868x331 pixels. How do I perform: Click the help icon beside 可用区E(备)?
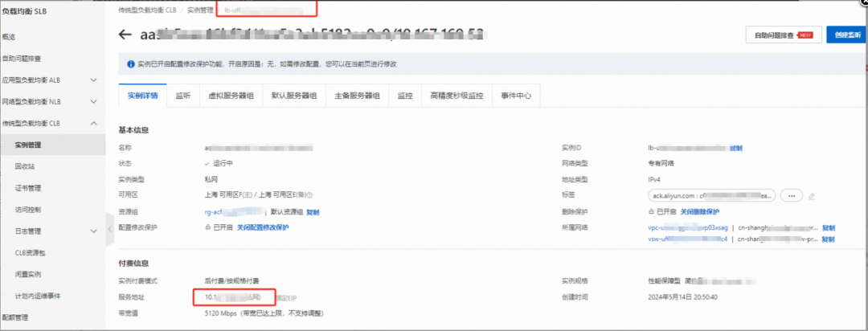[310, 195]
